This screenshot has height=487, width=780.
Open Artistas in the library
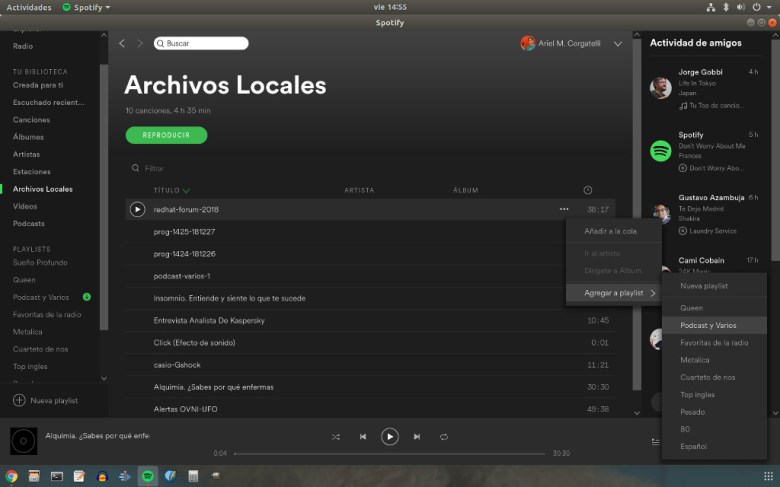[26, 154]
